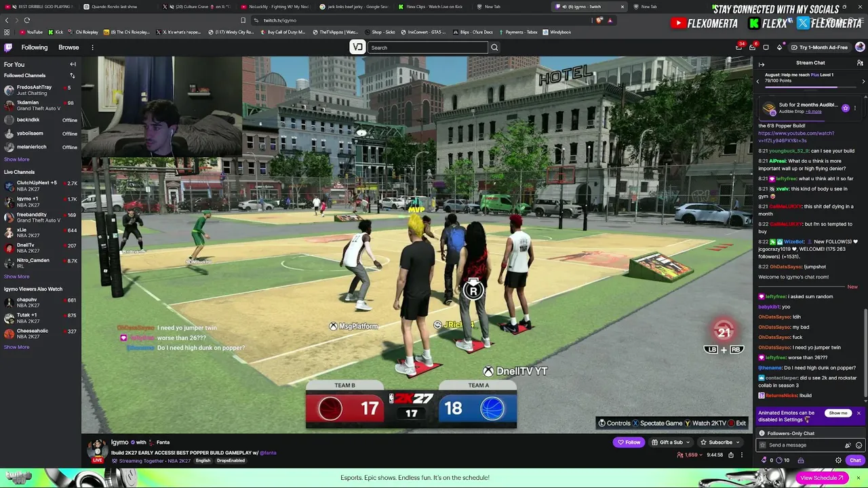Show more live channels

click(16, 277)
